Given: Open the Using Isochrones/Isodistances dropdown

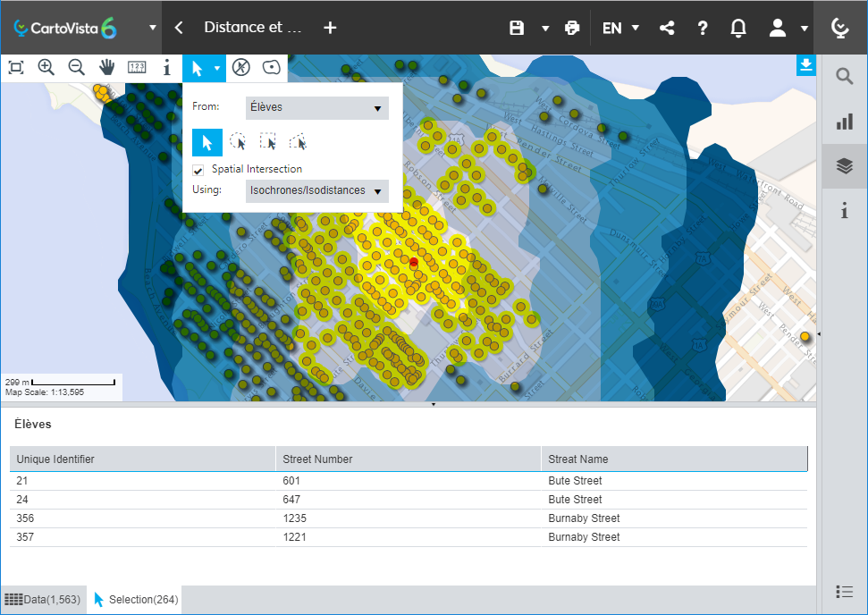Looking at the screenshot, I should pyautogui.click(x=316, y=190).
